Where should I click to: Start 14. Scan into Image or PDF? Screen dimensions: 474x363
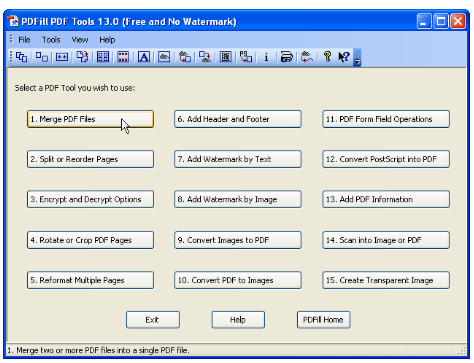coord(386,240)
